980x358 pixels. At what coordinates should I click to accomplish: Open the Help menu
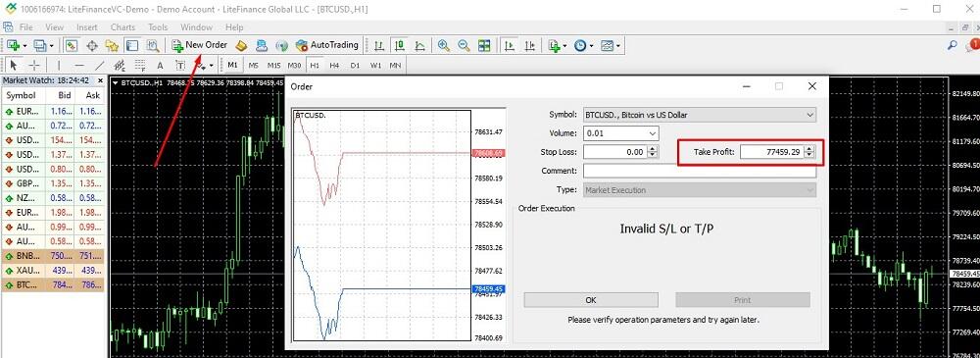(x=234, y=27)
